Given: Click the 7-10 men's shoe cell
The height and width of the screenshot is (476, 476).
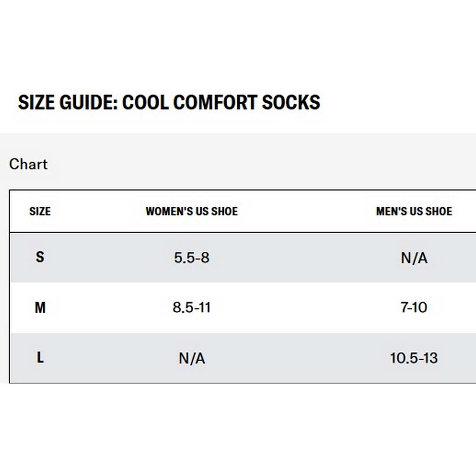Looking at the screenshot, I should coord(414,307).
